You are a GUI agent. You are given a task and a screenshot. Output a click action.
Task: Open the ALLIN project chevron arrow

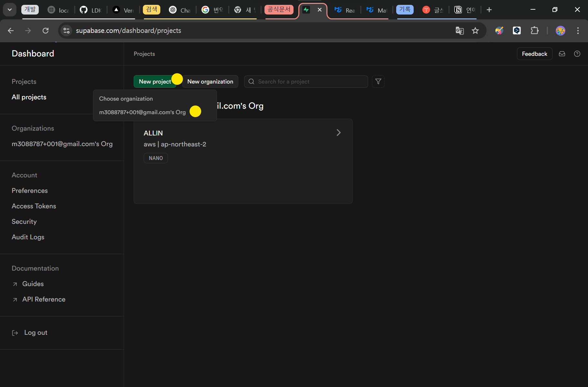[x=338, y=133]
